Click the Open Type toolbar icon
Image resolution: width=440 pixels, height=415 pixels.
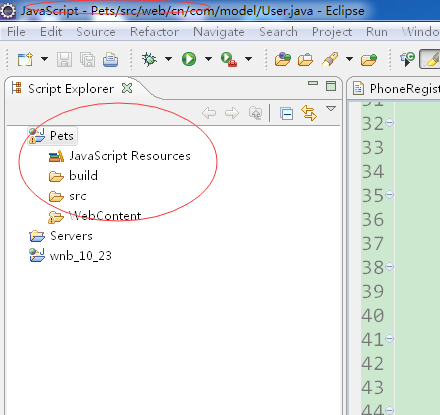click(x=283, y=59)
